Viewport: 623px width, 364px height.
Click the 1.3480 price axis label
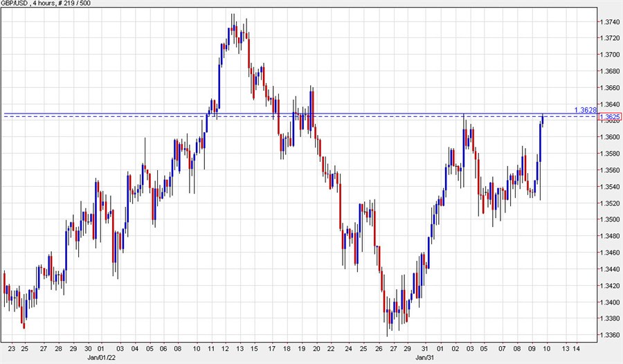pos(609,236)
